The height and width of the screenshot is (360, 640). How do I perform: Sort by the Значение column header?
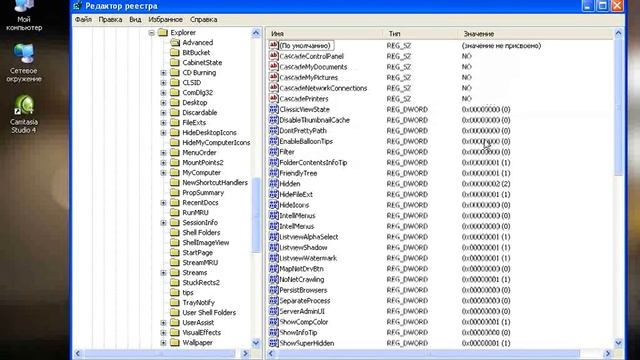[x=536, y=34]
